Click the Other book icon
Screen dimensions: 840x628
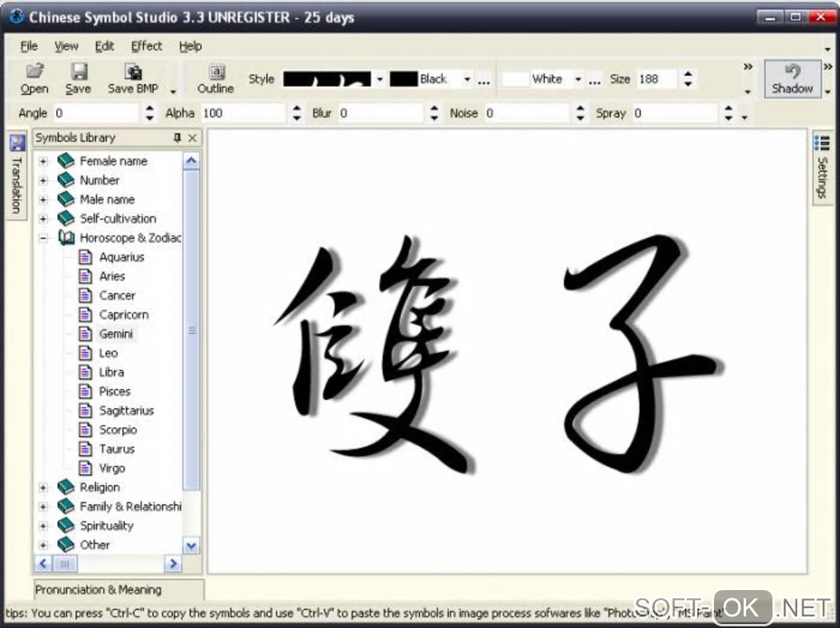click(x=66, y=545)
